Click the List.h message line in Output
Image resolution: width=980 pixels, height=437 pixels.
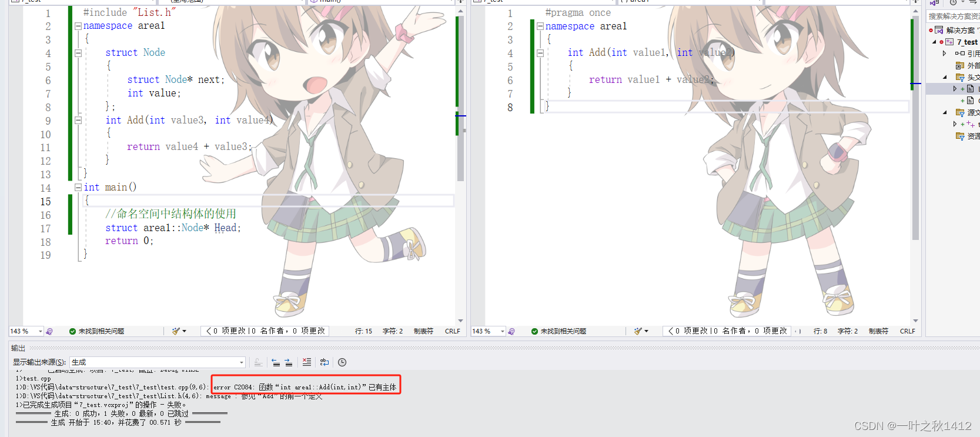(x=169, y=396)
